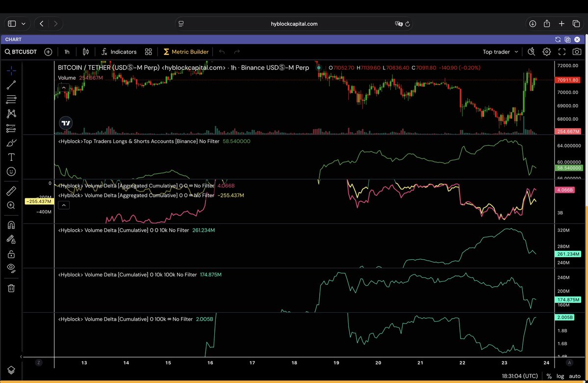Select the zoom in tool
The height and width of the screenshot is (383, 588).
11,205
